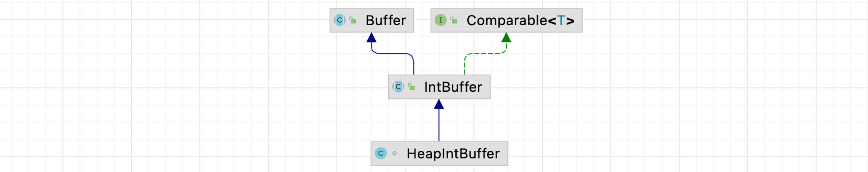868x172 pixels.
Task: Click the HeapIntBuffer label text
Action: (x=453, y=153)
